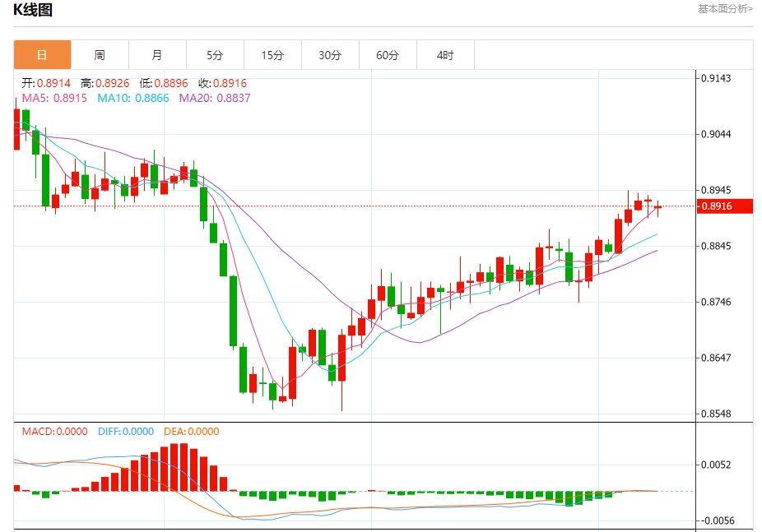This screenshot has height=532, width=762.
Task: Click the MACD:0.0000 label
Action: [x=55, y=432]
